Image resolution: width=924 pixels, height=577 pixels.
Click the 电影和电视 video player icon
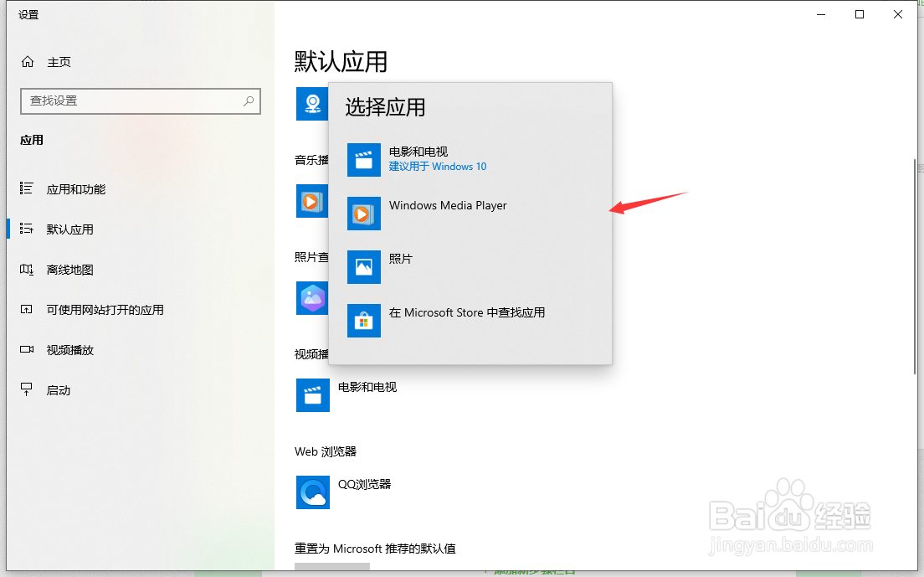313,395
